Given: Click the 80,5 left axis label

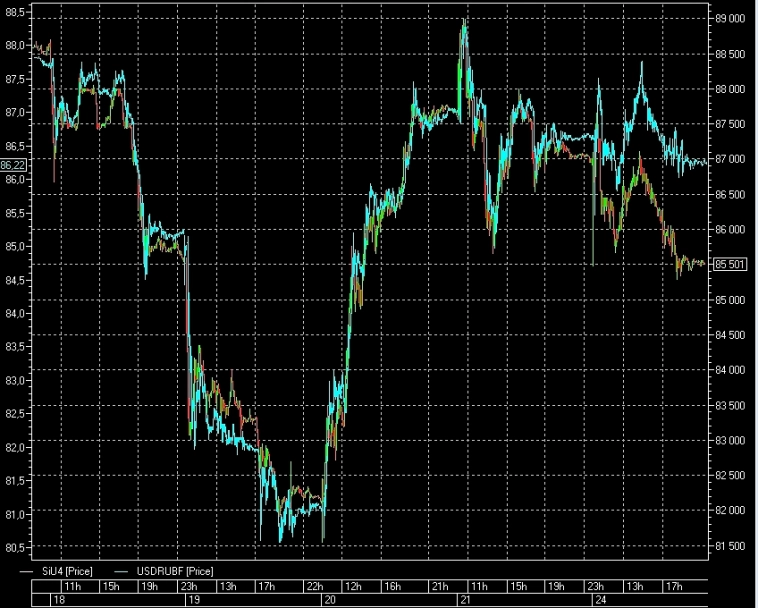Looking at the screenshot, I should 15,548.
